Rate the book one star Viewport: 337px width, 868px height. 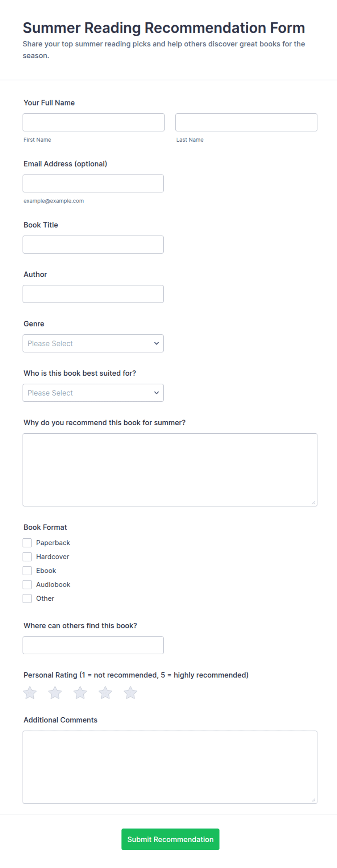(x=30, y=693)
